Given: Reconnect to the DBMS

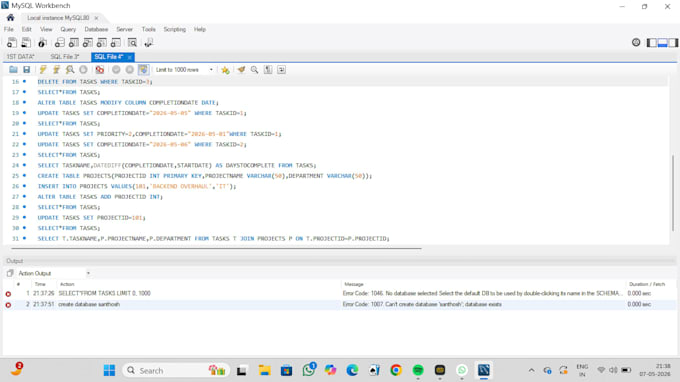Looking at the screenshot, I should tap(149, 42).
